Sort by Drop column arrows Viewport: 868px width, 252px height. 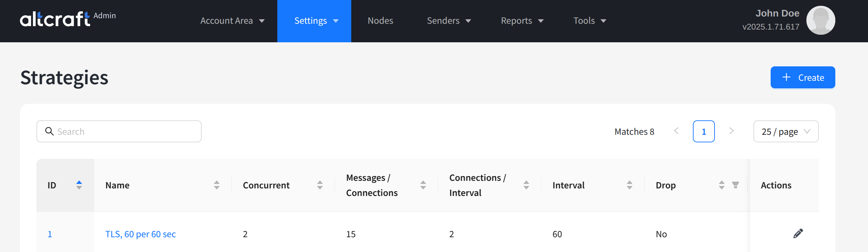[722, 185]
